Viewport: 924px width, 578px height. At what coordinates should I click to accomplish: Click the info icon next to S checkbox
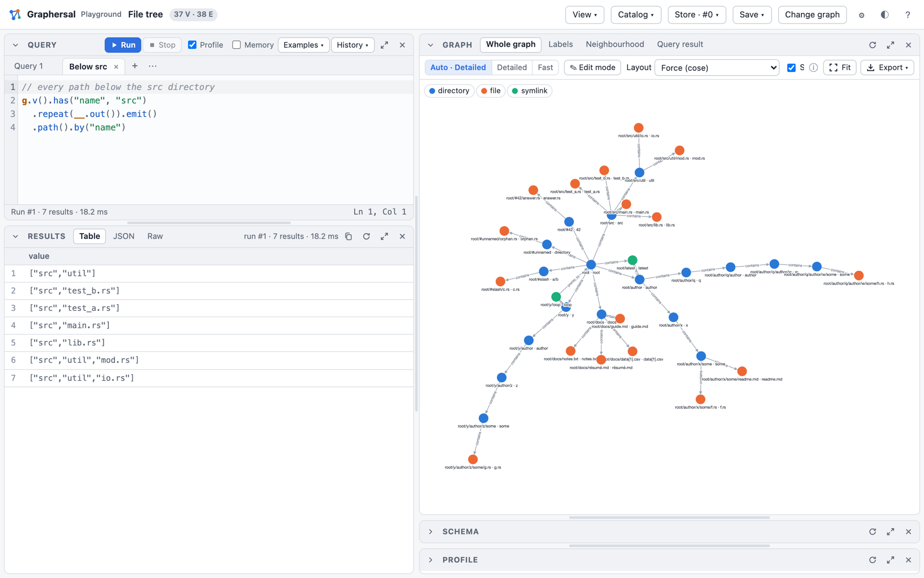814,68
